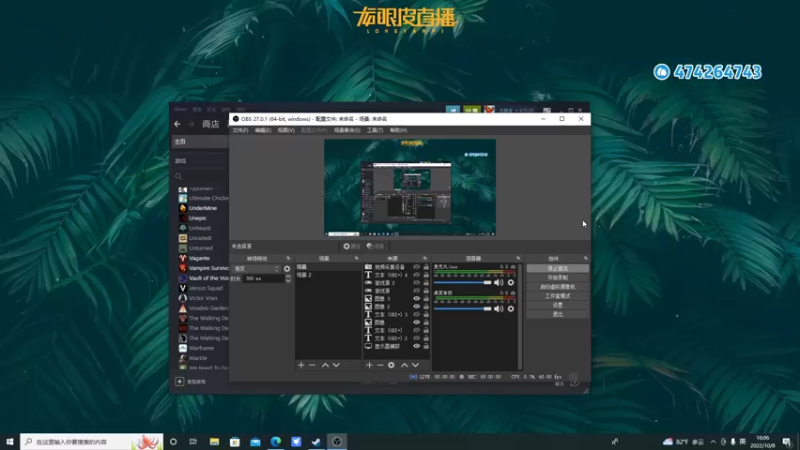Hide the 图像 source
The height and width of the screenshot is (450, 800).
[x=416, y=322]
